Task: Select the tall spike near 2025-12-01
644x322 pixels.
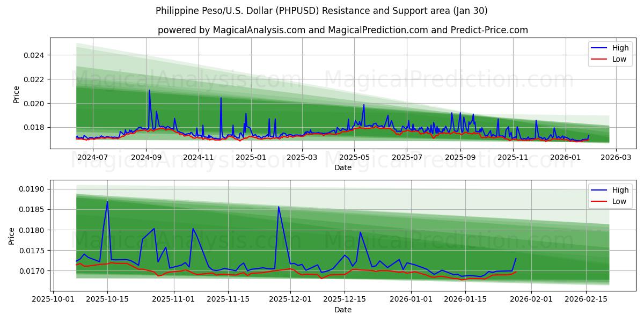Action: pos(279,207)
